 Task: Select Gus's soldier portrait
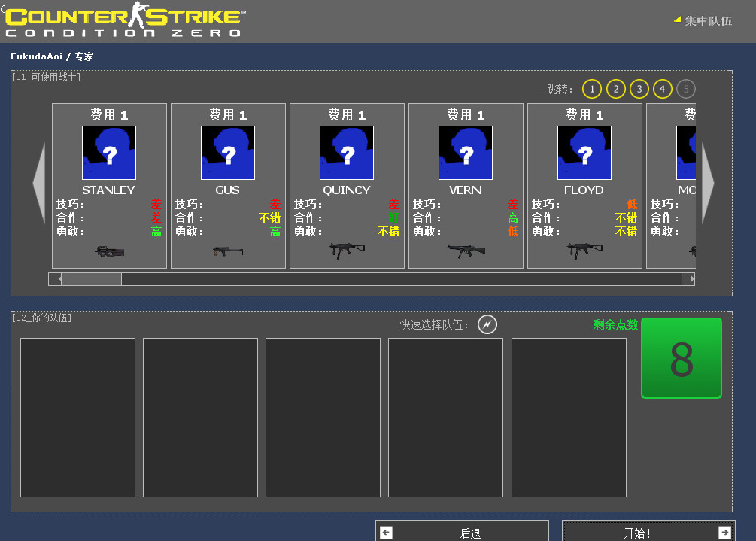pos(227,152)
